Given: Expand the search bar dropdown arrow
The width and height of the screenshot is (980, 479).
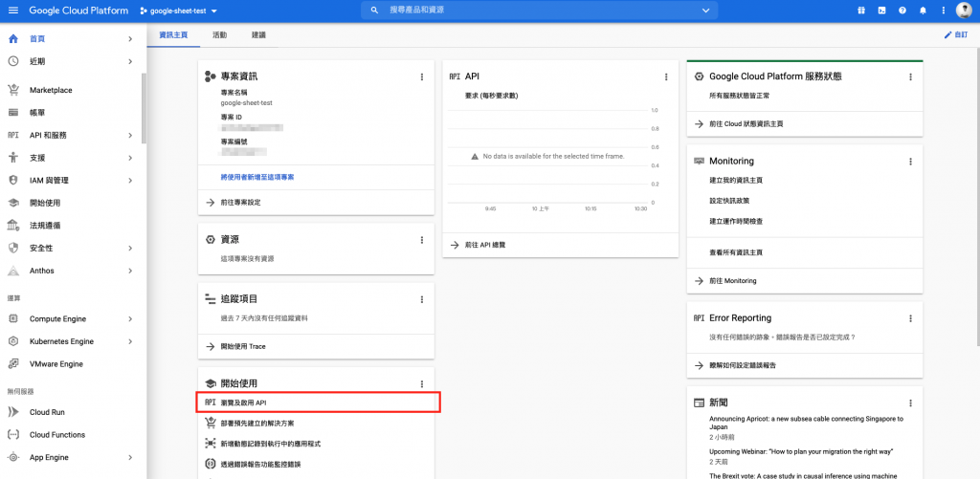Looking at the screenshot, I should tap(706, 11).
